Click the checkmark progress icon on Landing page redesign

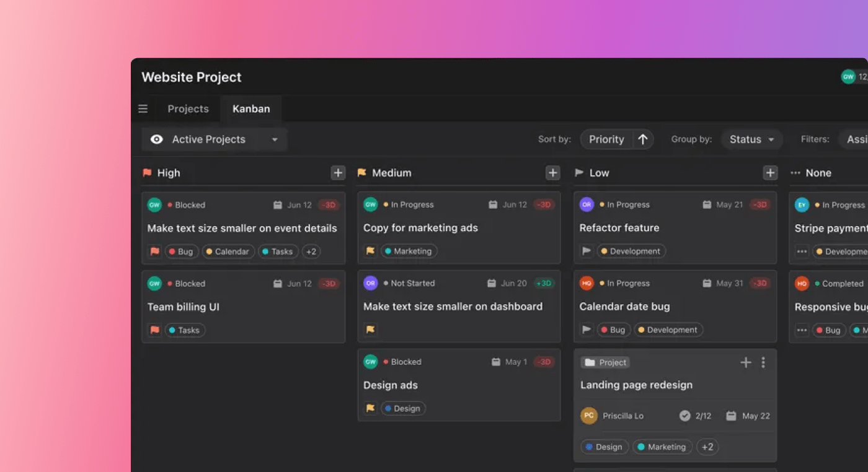(x=685, y=416)
